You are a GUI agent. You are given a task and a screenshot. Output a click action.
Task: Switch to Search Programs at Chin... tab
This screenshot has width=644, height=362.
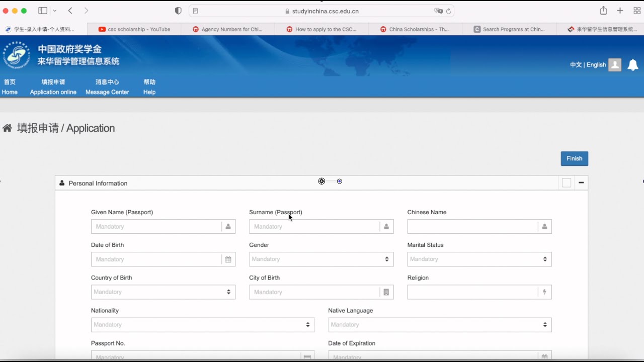tap(509, 29)
